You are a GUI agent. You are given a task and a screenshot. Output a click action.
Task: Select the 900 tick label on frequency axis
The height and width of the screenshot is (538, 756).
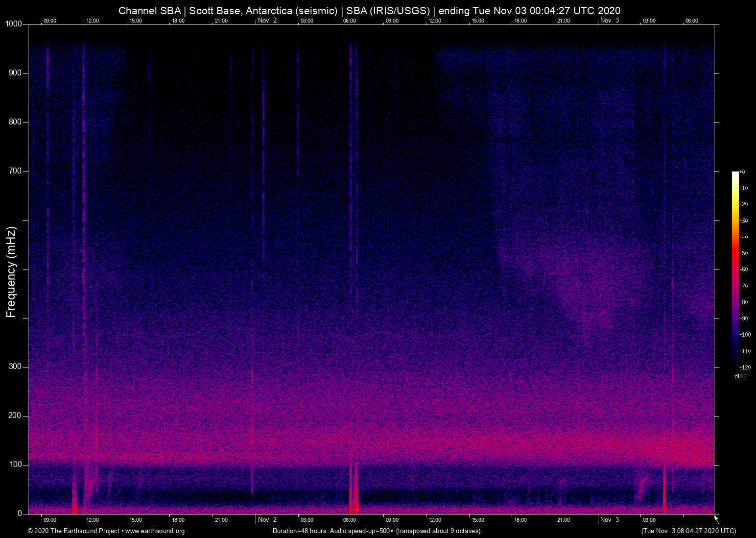(15, 73)
